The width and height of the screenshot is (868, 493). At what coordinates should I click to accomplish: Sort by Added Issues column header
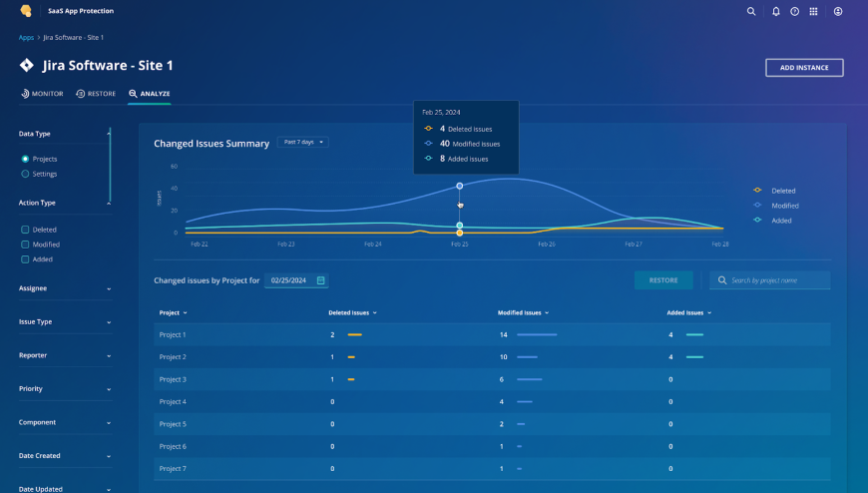[x=689, y=313]
